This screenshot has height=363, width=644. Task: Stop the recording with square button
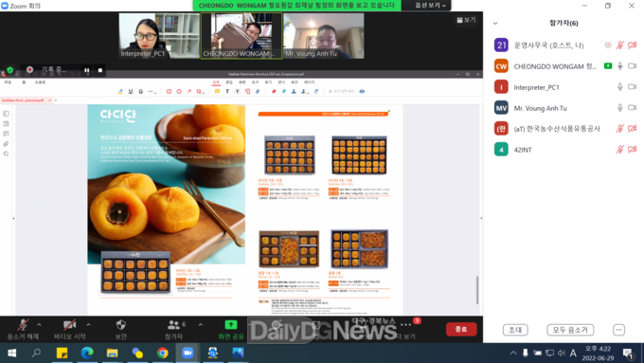(x=100, y=70)
